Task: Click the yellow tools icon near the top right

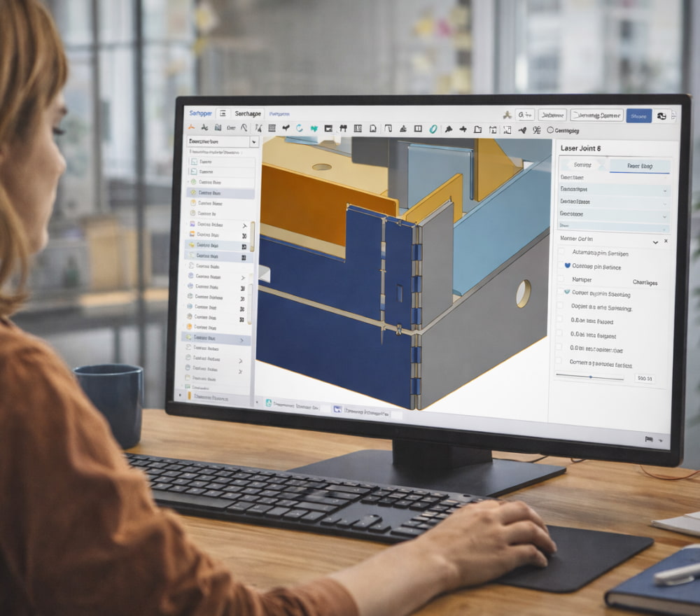Action: [x=507, y=113]
